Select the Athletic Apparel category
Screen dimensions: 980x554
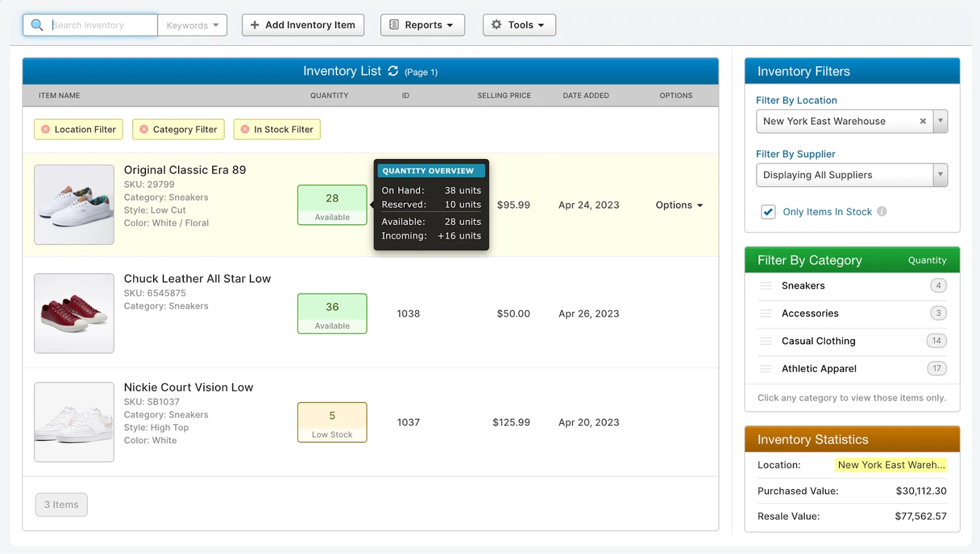click(x=819, y=369)
